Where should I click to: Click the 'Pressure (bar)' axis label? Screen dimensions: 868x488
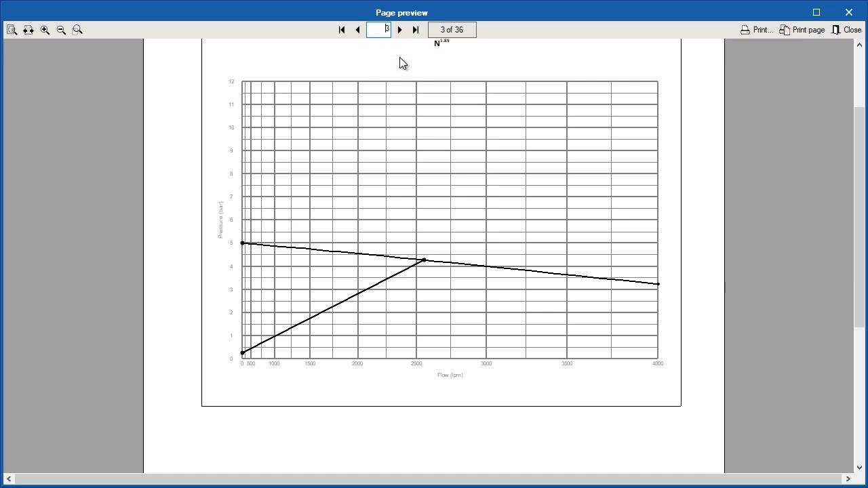(220, 220)
